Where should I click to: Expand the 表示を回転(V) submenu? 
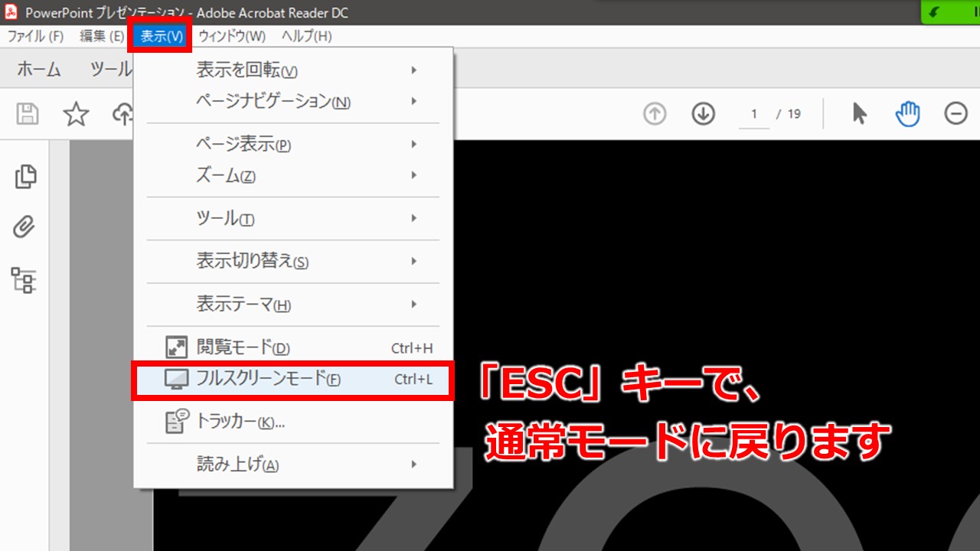(x=293, y=70)
